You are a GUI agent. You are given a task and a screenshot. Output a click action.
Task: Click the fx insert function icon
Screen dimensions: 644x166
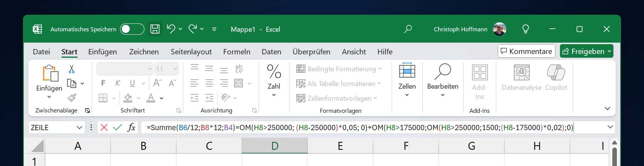(131, 128)
